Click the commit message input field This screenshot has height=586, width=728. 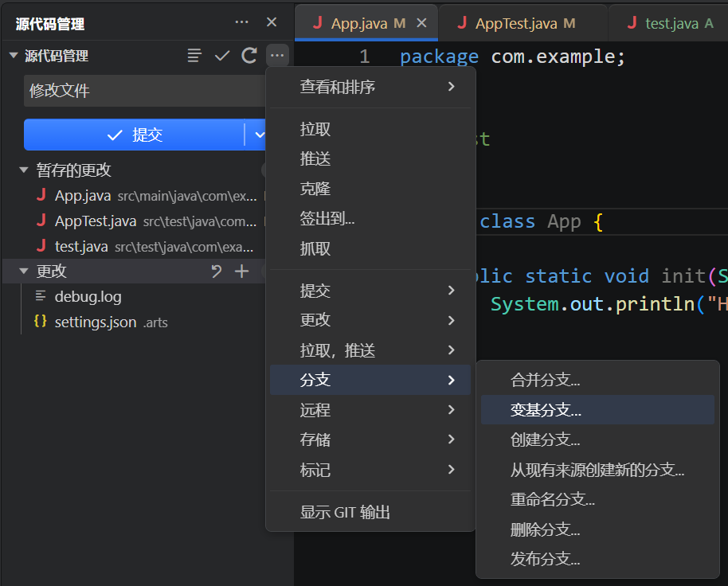[x=145, y=91]
